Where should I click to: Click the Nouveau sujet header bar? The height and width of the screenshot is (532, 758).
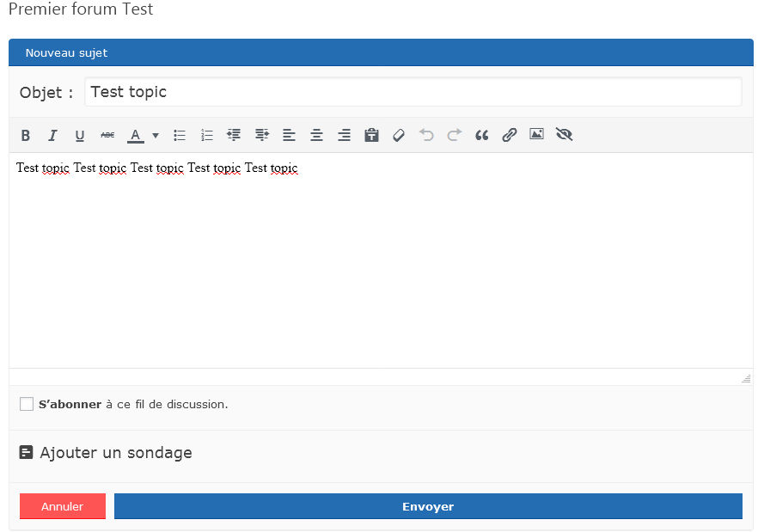(x=67, y=52)
